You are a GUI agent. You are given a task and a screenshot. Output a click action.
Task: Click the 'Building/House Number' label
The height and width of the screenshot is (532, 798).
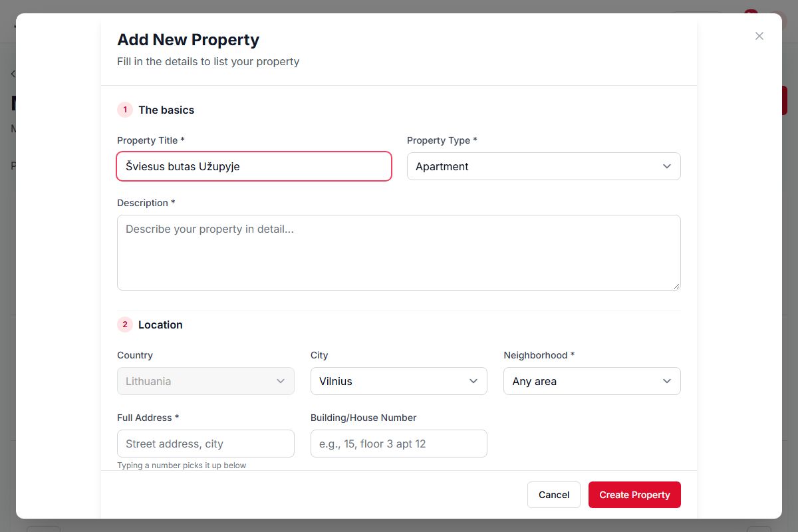pyautogui.click(x=364, y=418)
